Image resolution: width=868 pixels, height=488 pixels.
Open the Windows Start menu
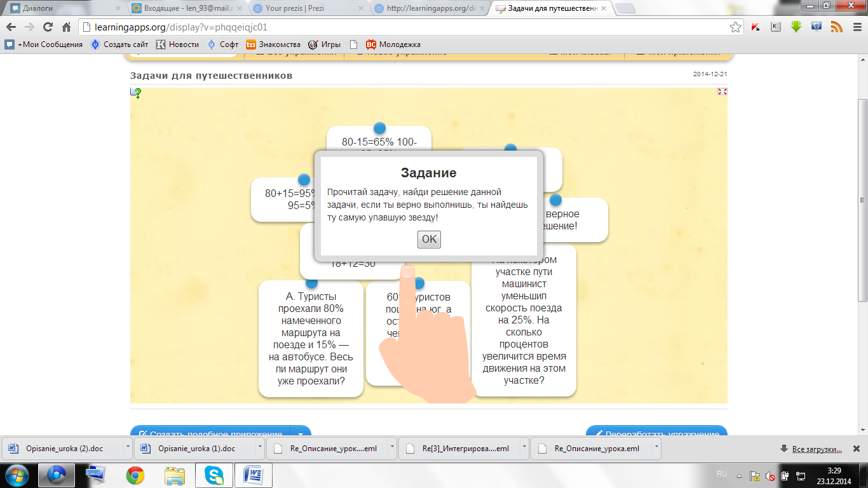17,475
